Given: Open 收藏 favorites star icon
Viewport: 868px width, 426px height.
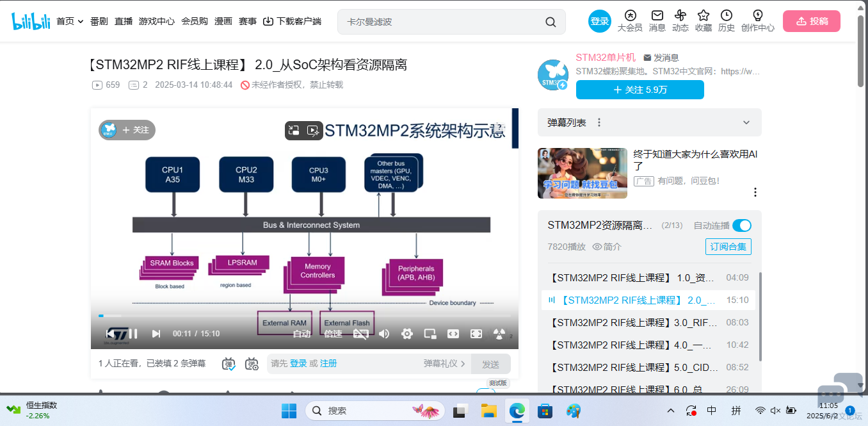Looking at the screenshot, I should coord(703,15).
